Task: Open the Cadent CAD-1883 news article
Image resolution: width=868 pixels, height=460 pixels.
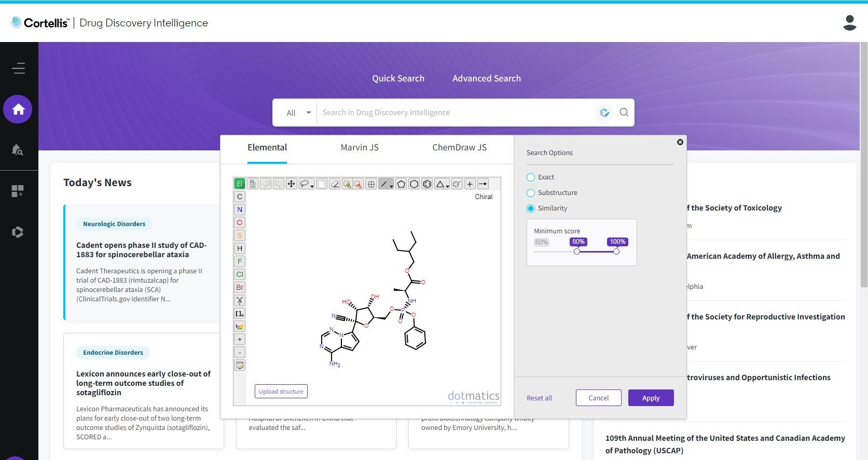Action: (x=142, y=250)
